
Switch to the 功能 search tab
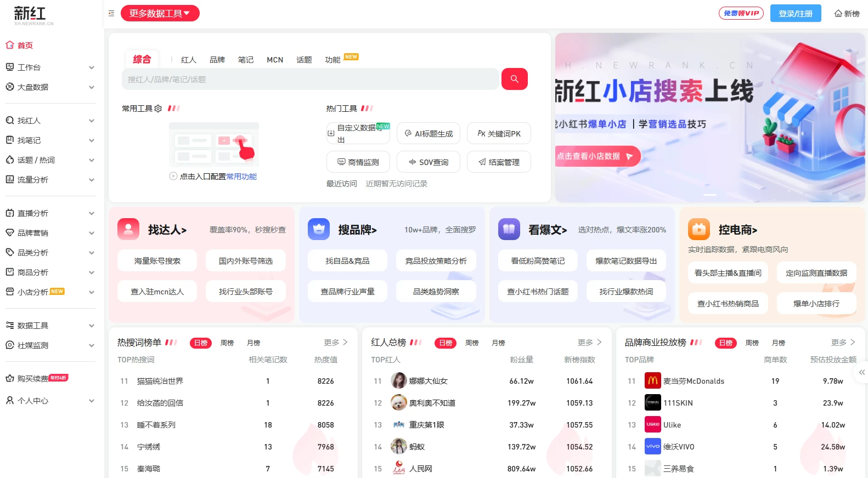coord(332,60)
